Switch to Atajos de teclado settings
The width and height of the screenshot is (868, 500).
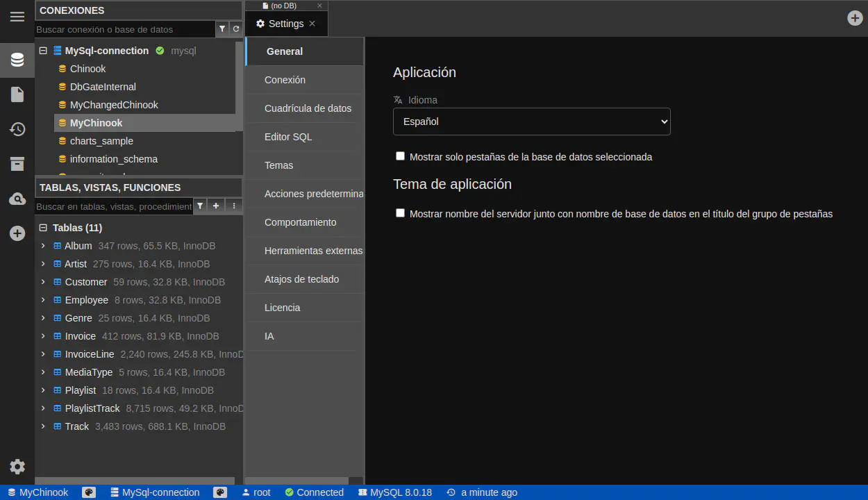click(301, 279)
